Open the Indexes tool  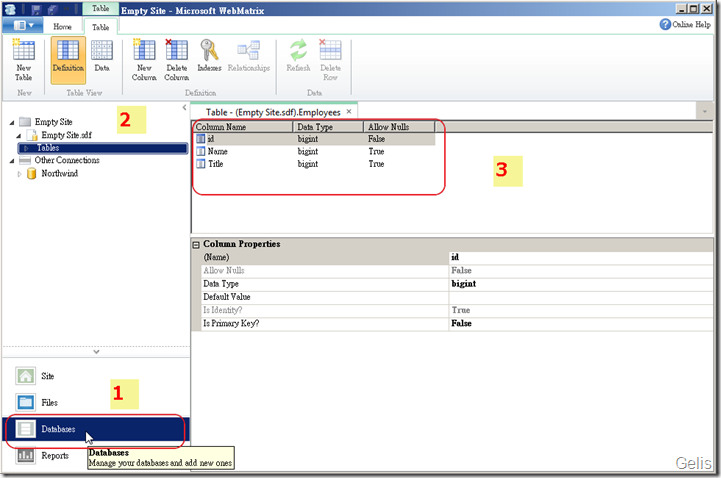tap(209, 56)
